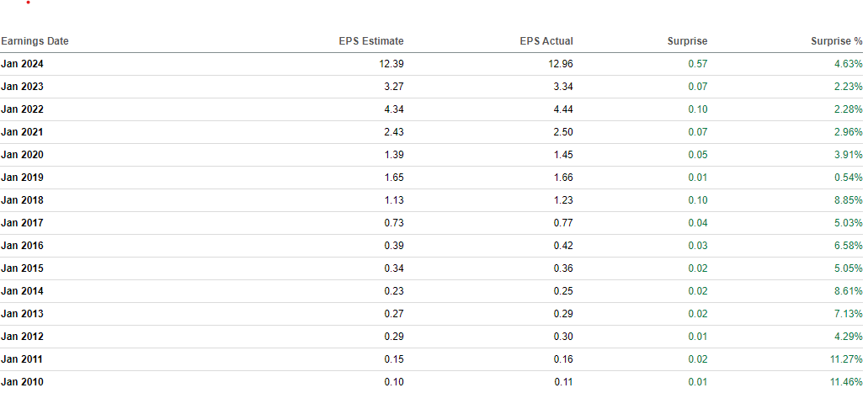Click the Surprise % column header
The width and height of the screenshot is (868, 393).
[x=836, y=41]
